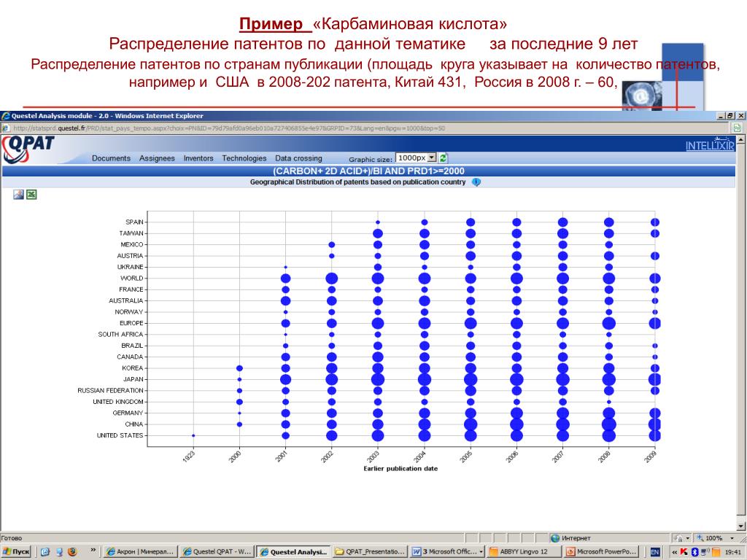
Task: Export chart as image icon
Action: pos(18,194)
